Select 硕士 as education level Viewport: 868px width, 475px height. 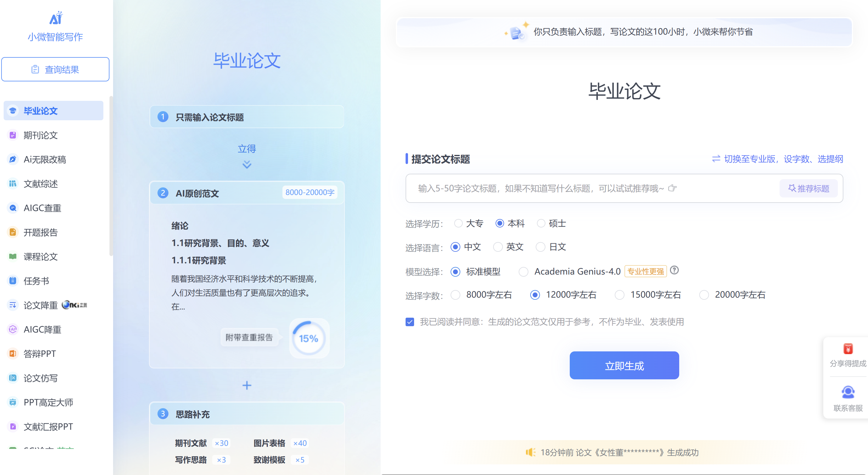coord(541,223)
